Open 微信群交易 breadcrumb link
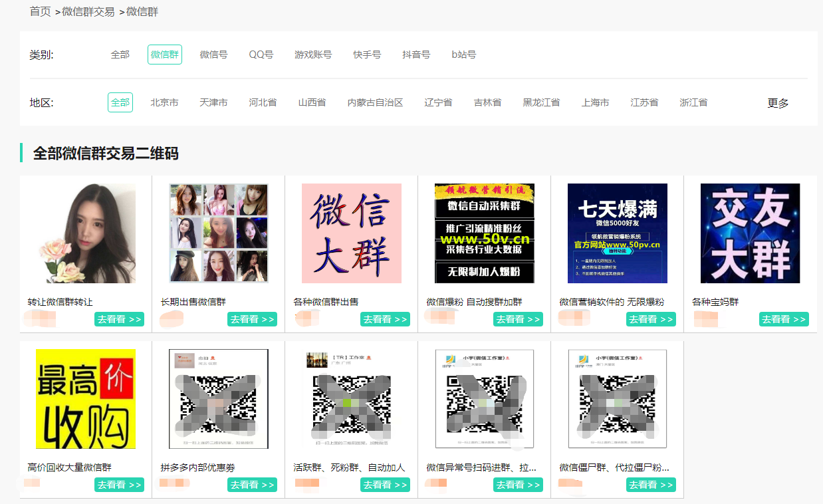 pos(88,11)
